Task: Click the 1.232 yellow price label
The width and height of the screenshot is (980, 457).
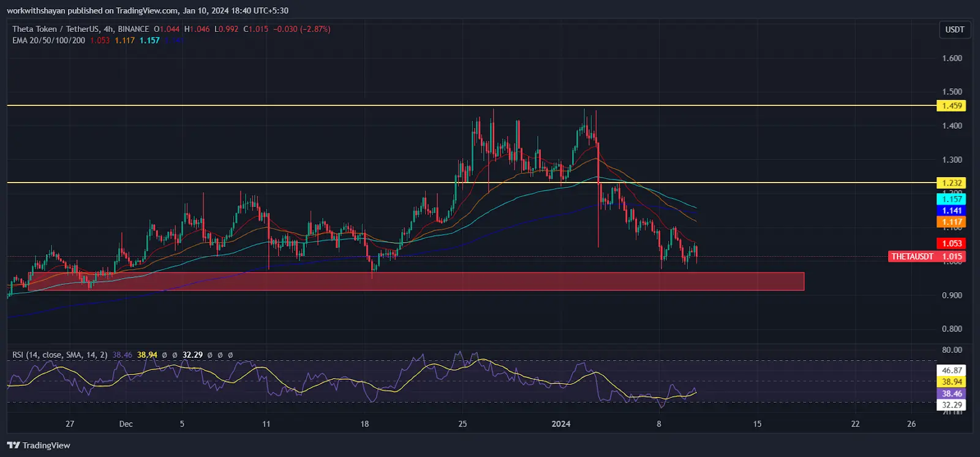Action: (951, 183)
